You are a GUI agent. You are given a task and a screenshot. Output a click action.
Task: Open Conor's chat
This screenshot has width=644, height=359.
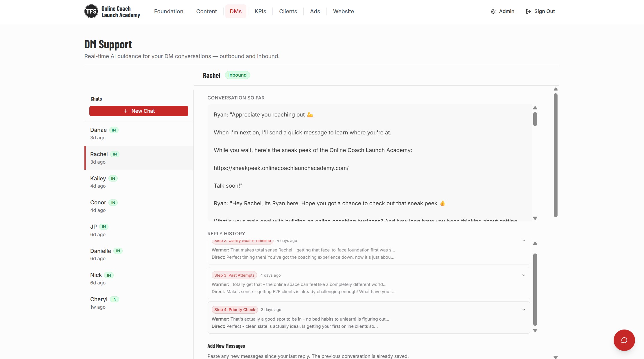click(139, 206)
